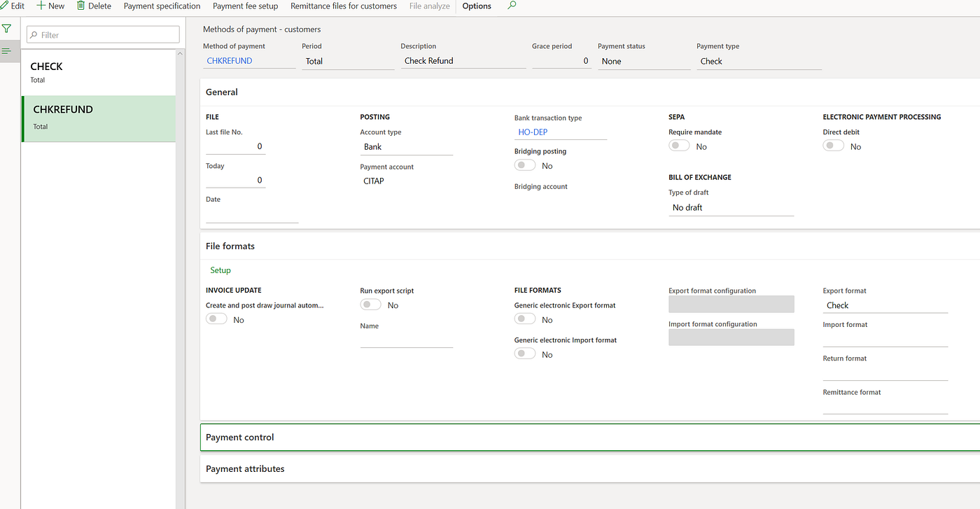Open the HO-DEP bank transaction type link

pyautogui.click(x=533, y=131)
